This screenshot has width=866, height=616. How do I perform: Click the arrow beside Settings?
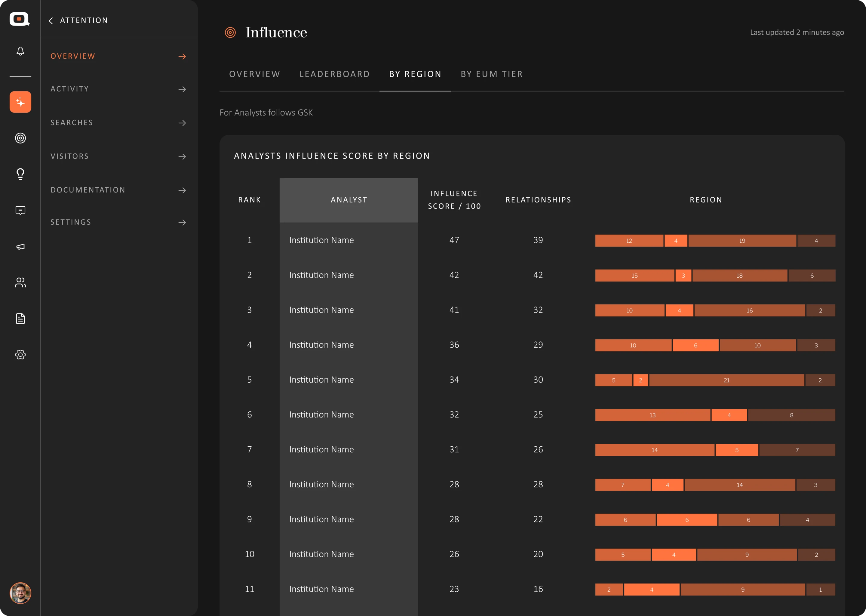tap(183, 222)
